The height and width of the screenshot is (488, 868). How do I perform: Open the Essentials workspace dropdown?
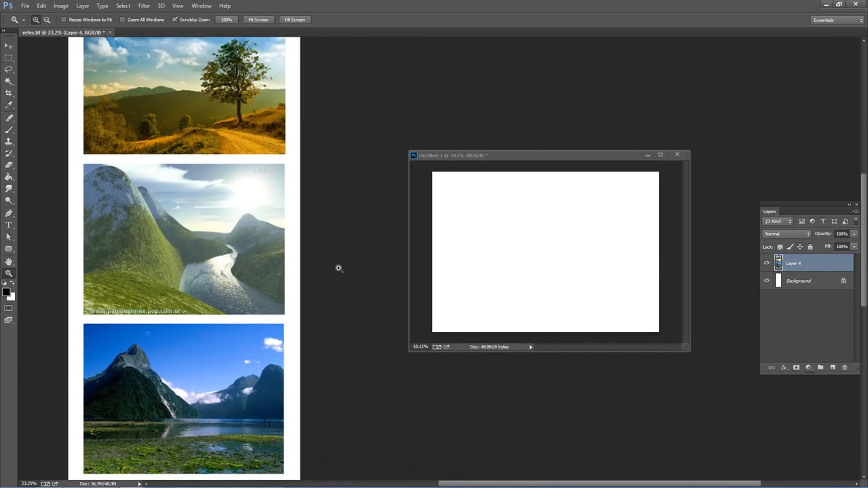coord(837,20)
